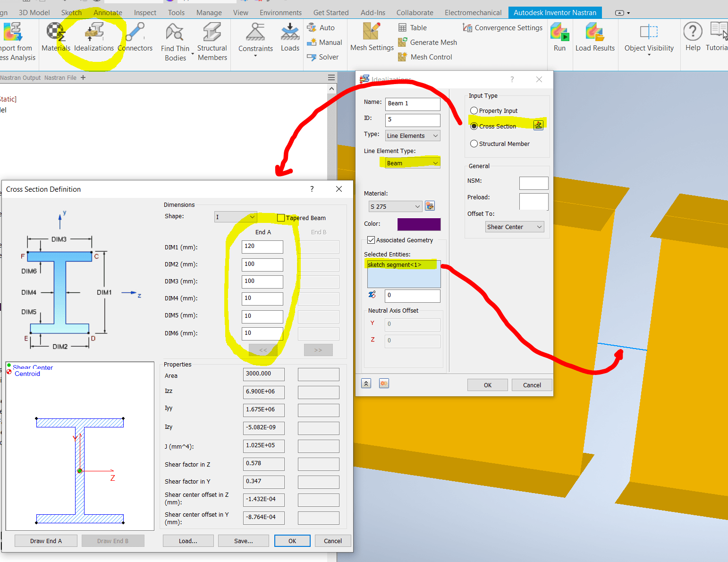728x562 pixels.
Task: Open the Environments menu
Action: click(x=280, y=12)
